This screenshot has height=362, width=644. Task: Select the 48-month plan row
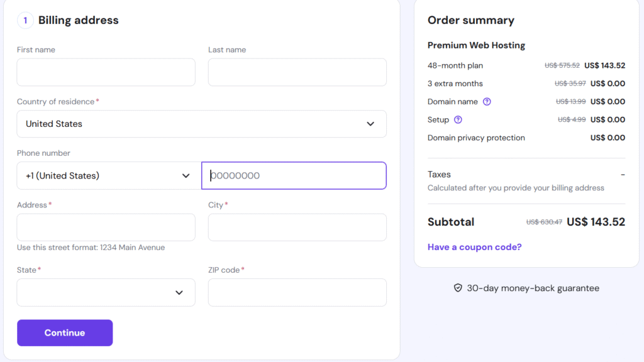(x=525, y=65)
